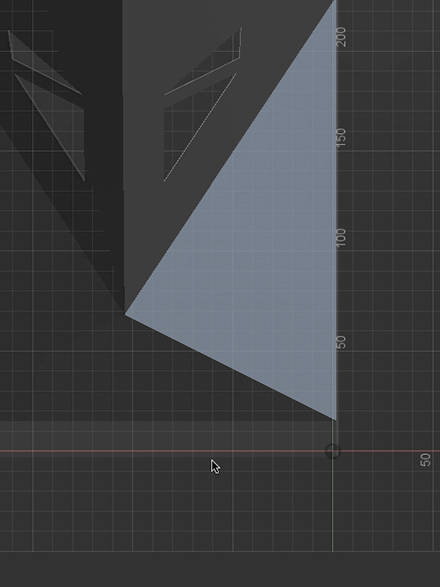
Task: Click the left vertex of the blue triangle
Action: point(125,314)
